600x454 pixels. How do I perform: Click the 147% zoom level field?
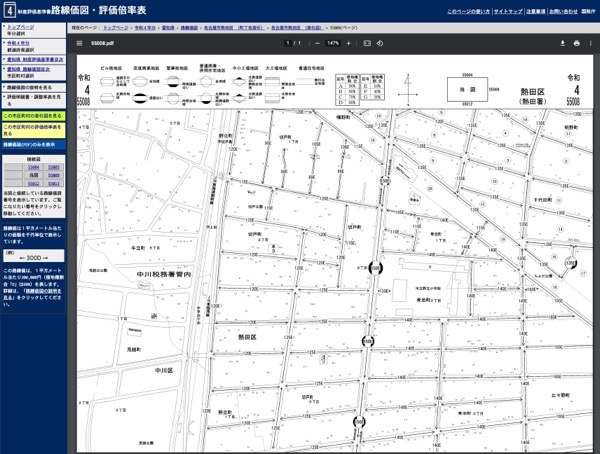click(x=333, y=43)
